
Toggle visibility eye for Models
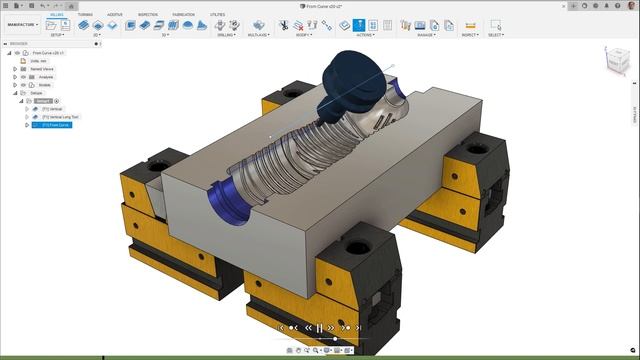(x=23, y=85)
